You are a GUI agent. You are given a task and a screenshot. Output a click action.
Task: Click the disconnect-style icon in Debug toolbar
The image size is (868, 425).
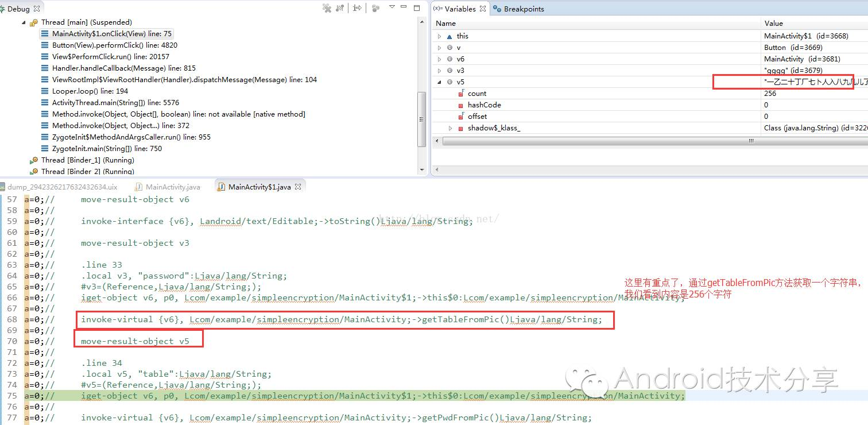pos(340,8)
